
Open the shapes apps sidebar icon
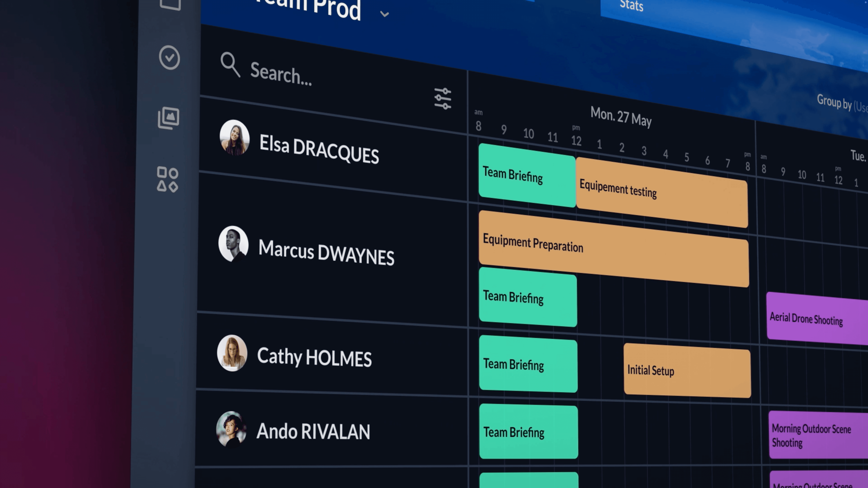(x=168, y=180)
